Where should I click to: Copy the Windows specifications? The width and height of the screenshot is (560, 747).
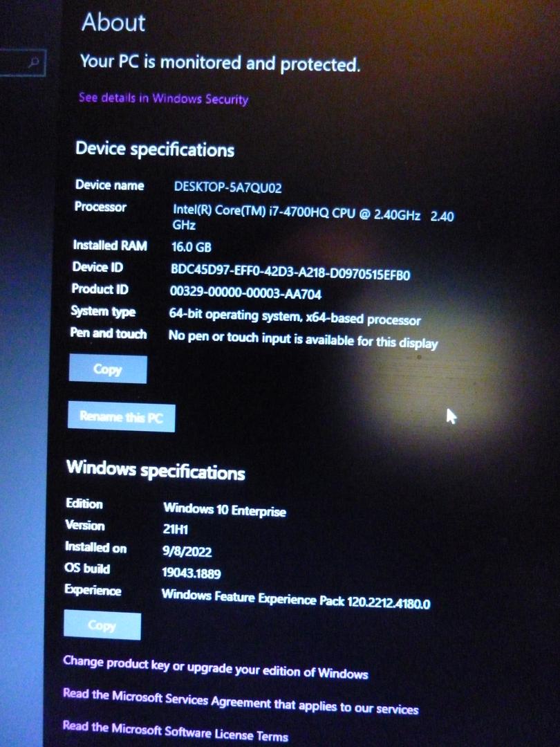click(x=102, y=625)
